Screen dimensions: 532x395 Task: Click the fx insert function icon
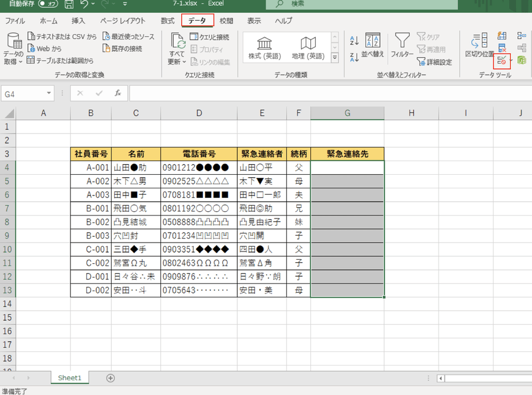click(118, 93)
